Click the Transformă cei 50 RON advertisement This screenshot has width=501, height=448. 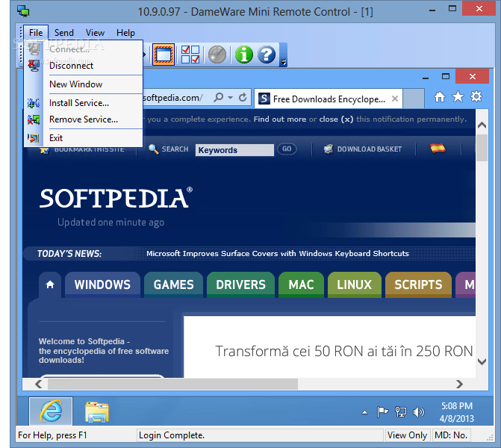[329, 347]
